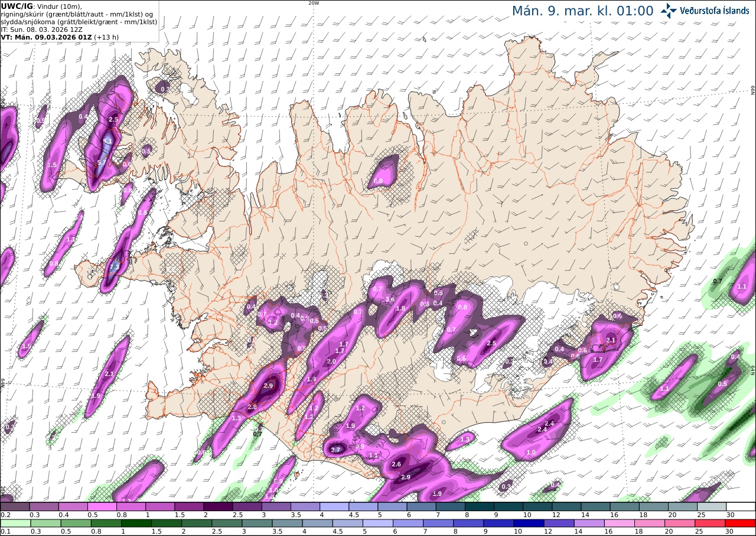Image resolution: width=756 pixels, height=536 pixels.
Task: Click the '30' label in the upper legend row
Action: [x=731, y=515]
